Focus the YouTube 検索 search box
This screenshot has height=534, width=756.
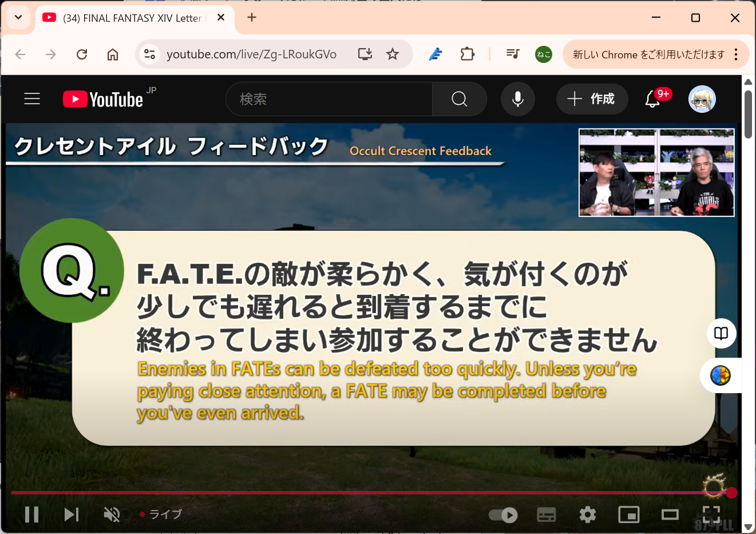[x=329, y=99]
